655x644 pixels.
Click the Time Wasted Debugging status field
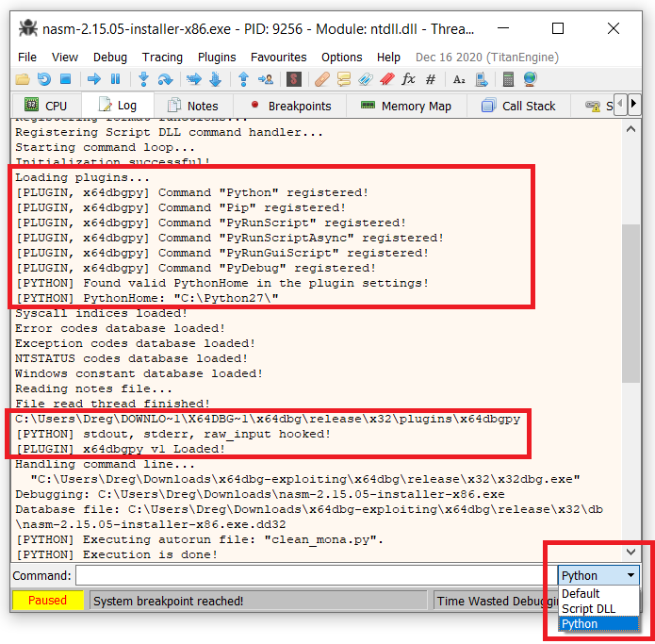[x=497, y=601]
